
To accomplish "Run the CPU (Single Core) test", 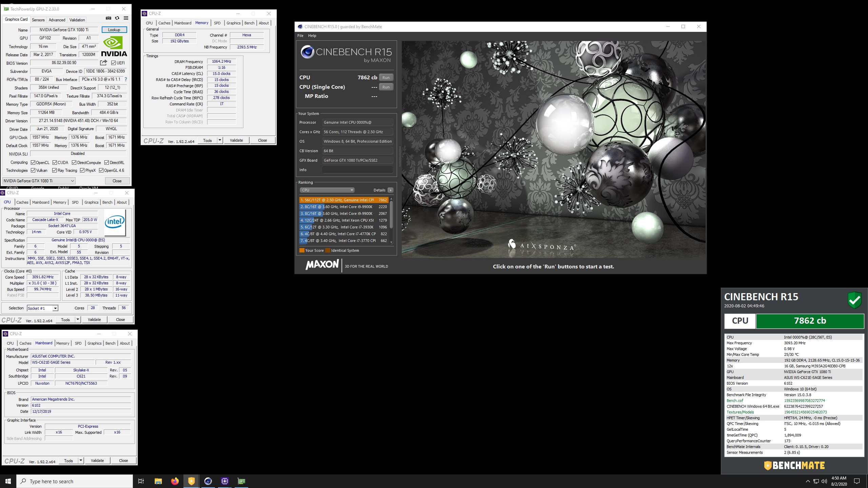I will (386, 87).
